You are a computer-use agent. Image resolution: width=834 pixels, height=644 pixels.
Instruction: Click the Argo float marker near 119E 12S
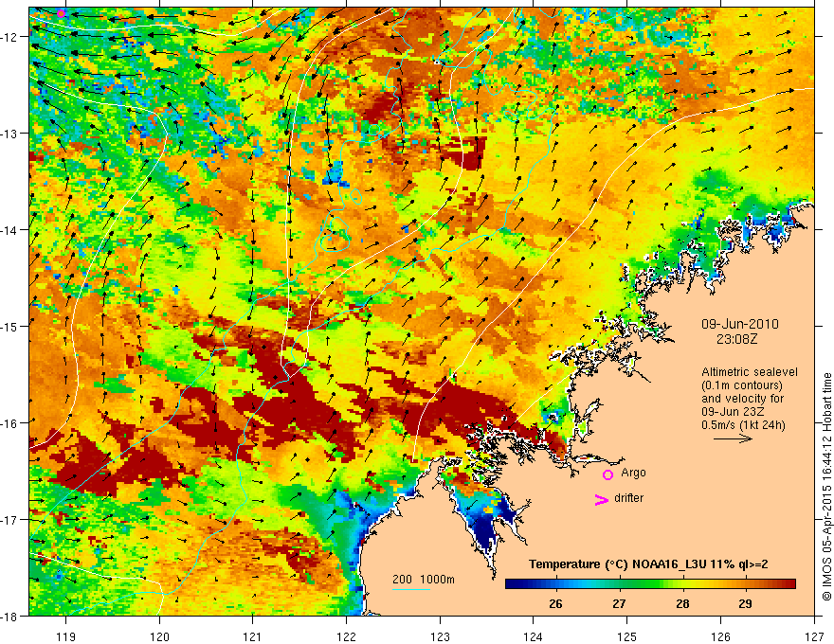pyautogui.click(x=62, y=13)
